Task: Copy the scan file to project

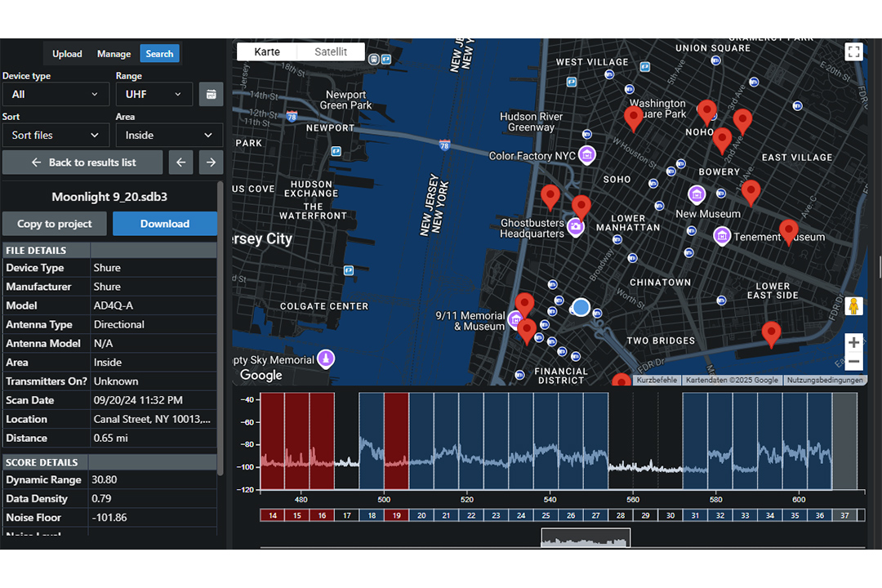Action: pos(55,224)
